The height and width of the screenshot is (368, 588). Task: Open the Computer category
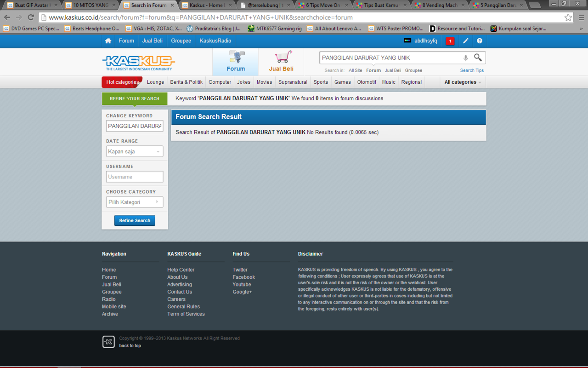coord(220,82)
